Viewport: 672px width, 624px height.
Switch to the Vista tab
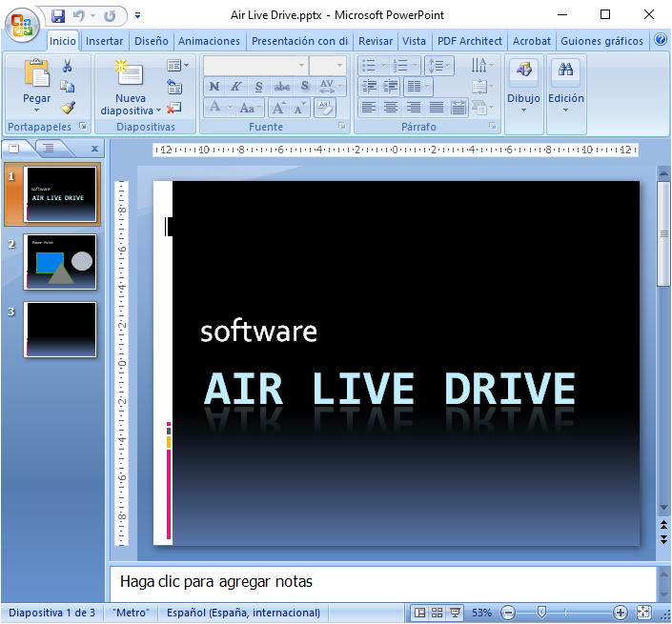click(x=414, y=41)
